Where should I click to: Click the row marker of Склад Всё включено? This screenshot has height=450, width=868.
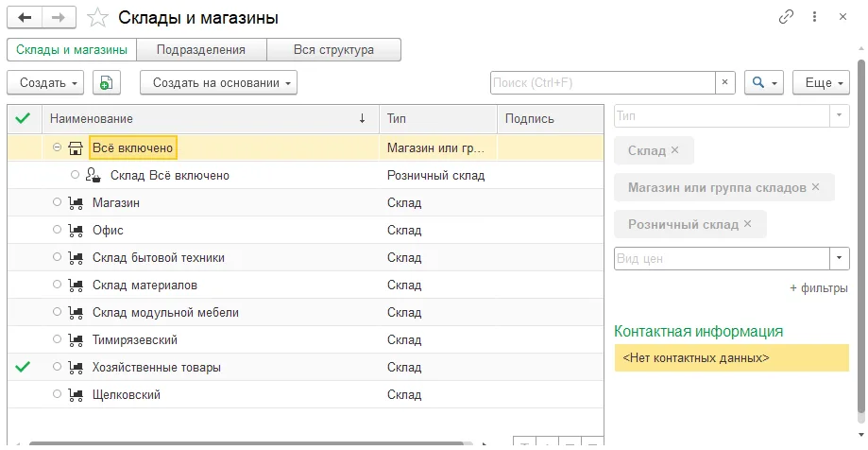coord(76,175)
